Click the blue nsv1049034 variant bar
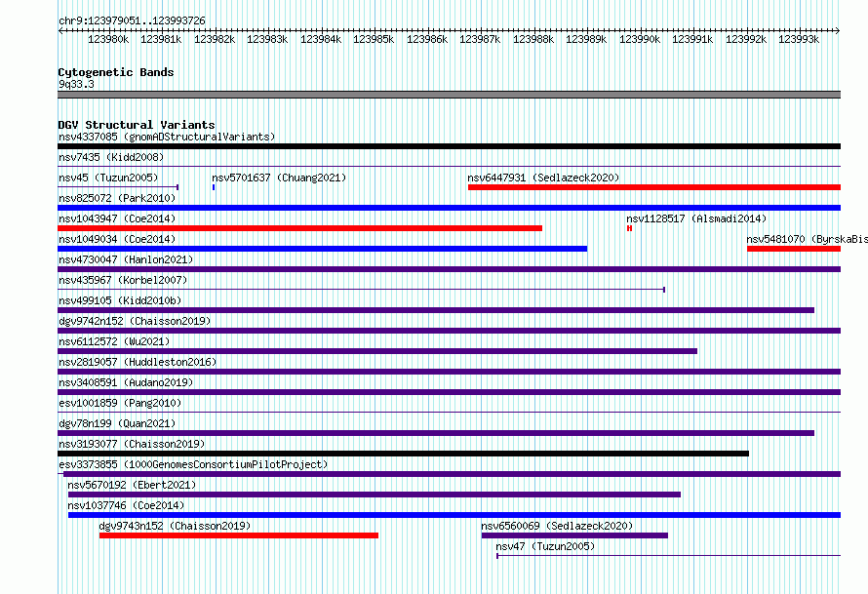868x594 pixels. (x=322, y=249)
